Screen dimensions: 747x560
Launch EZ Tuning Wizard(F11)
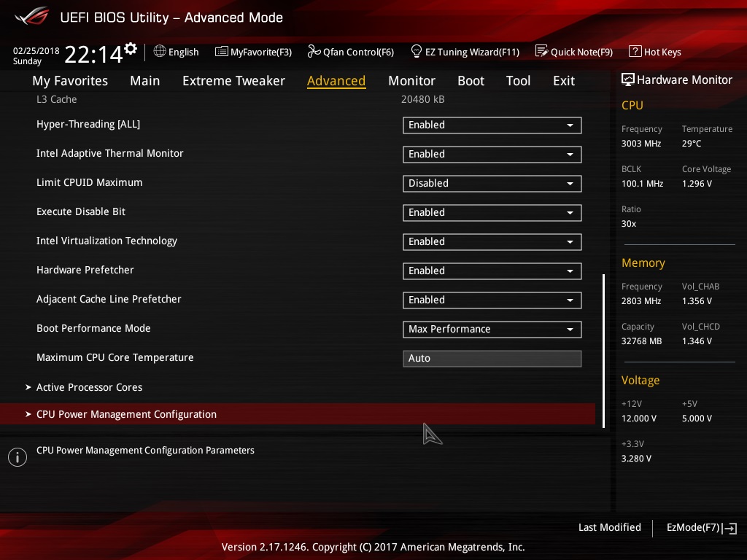tap(465, 52)
